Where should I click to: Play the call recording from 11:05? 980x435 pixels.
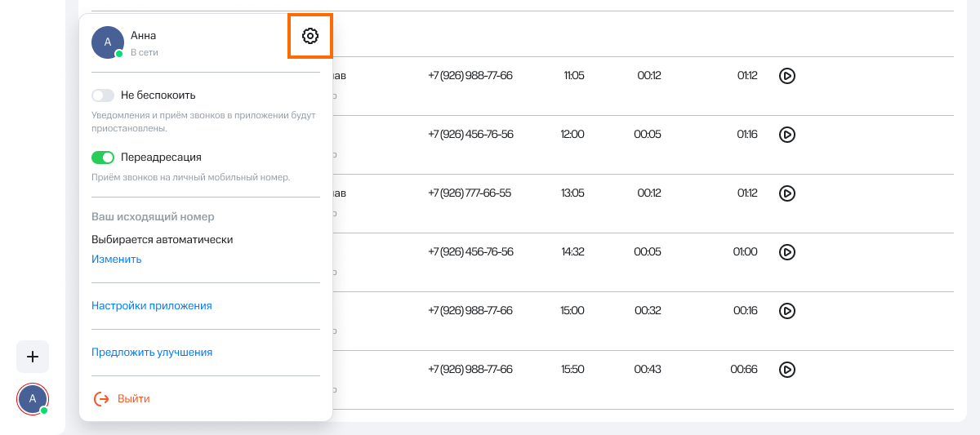(786, 76)
